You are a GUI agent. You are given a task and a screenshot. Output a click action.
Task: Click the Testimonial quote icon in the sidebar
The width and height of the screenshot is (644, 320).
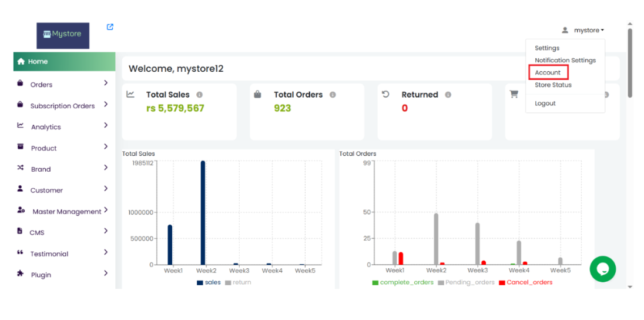point(20,253)
